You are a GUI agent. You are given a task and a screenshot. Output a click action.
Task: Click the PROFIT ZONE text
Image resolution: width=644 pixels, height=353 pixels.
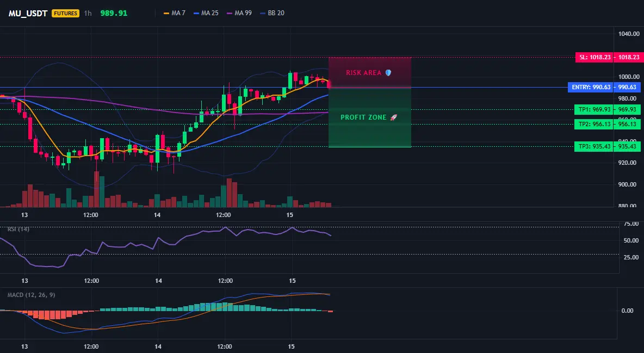[363, 117]
